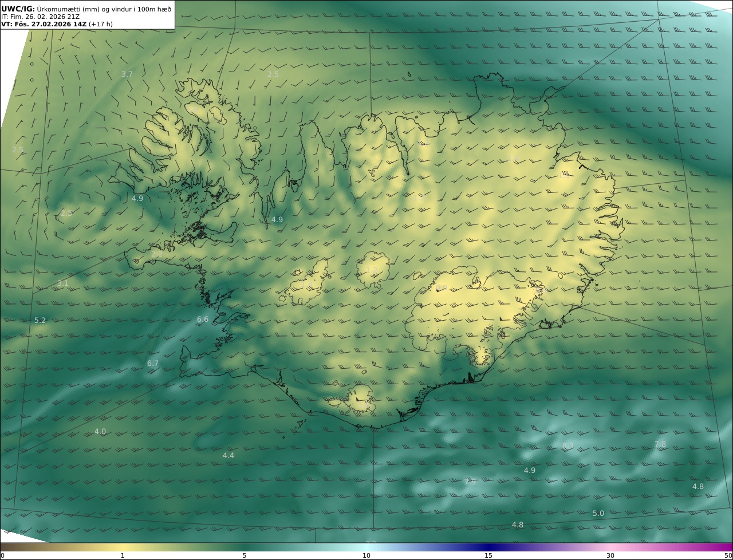733x560 pixels.
Task: Select the 15 tick on the color scale
Action: pyautogui.click(x=488, y=555)
